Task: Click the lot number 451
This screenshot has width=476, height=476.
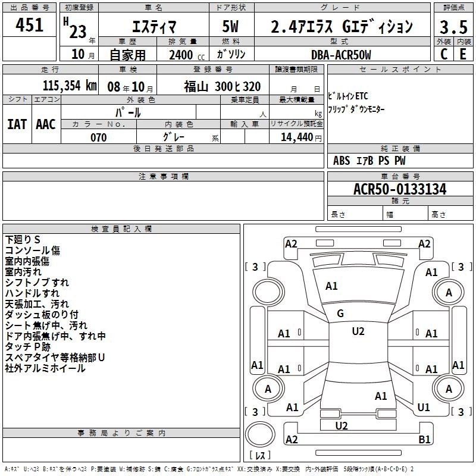Action: coord(29,25)
